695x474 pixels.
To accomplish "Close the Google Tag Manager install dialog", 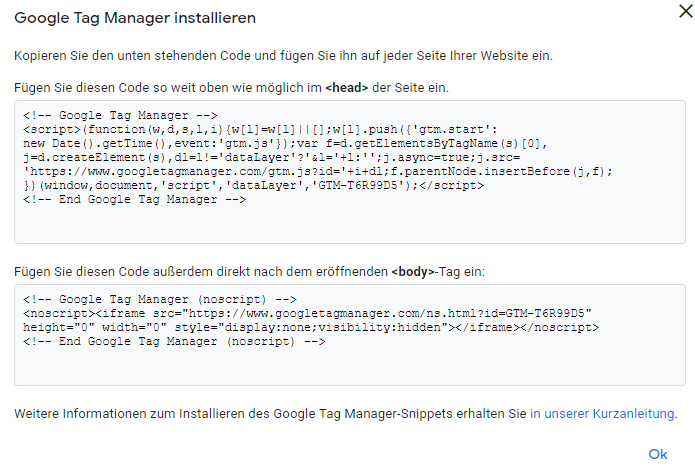I will (686, 11).
